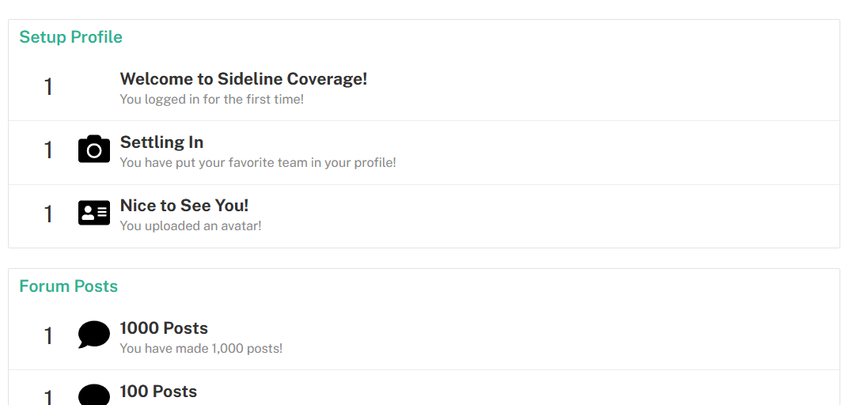The width and height of the screenshot is (868, 405).
Task: Select the Setup Profile section heading
Action: click(x=70, y=37)
